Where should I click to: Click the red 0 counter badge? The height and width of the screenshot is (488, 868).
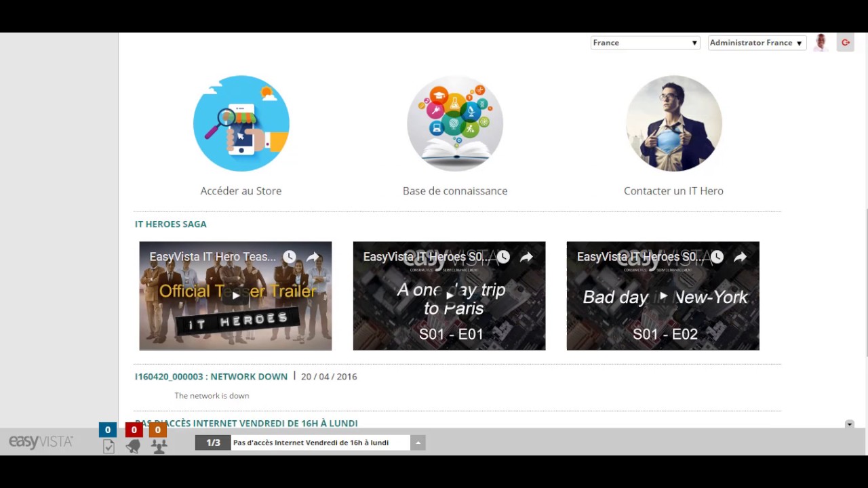(134, 430)
